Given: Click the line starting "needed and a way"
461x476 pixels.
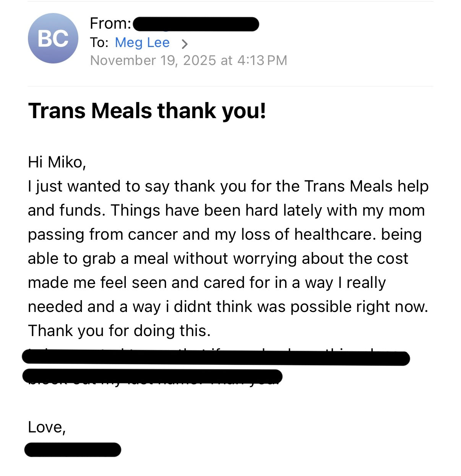Looking at the screenshot, I should click(x=228, y=307).
